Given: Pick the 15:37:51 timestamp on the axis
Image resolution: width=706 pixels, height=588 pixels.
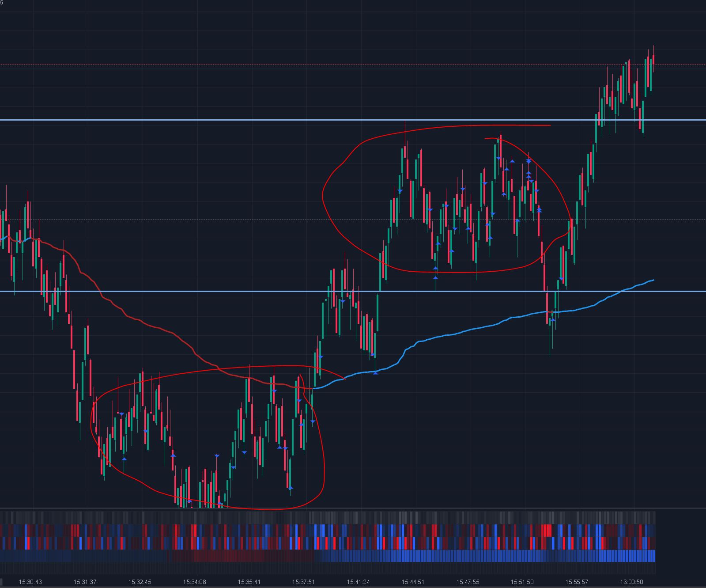Looking at the screenshot, I should pyautogui.click(x=303, y=582).
